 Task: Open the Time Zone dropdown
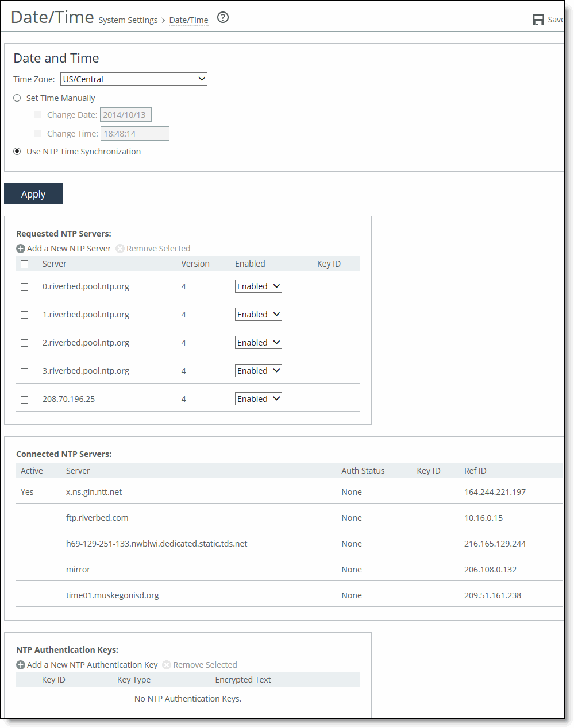point(133,79)
